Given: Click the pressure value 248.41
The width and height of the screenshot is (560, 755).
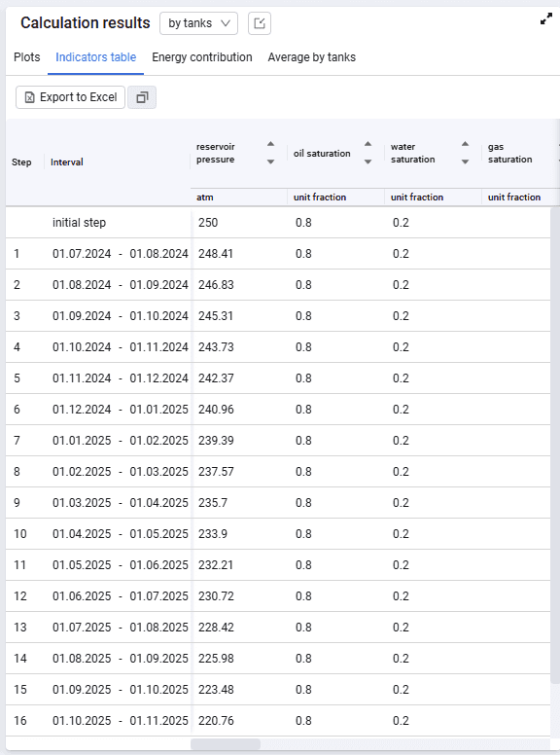Looking at the screenshot, I should pos(216,254).
